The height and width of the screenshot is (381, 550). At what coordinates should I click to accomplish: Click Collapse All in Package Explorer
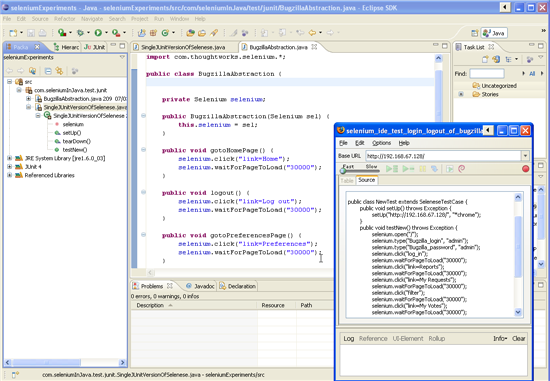click(x=48, y=71)
